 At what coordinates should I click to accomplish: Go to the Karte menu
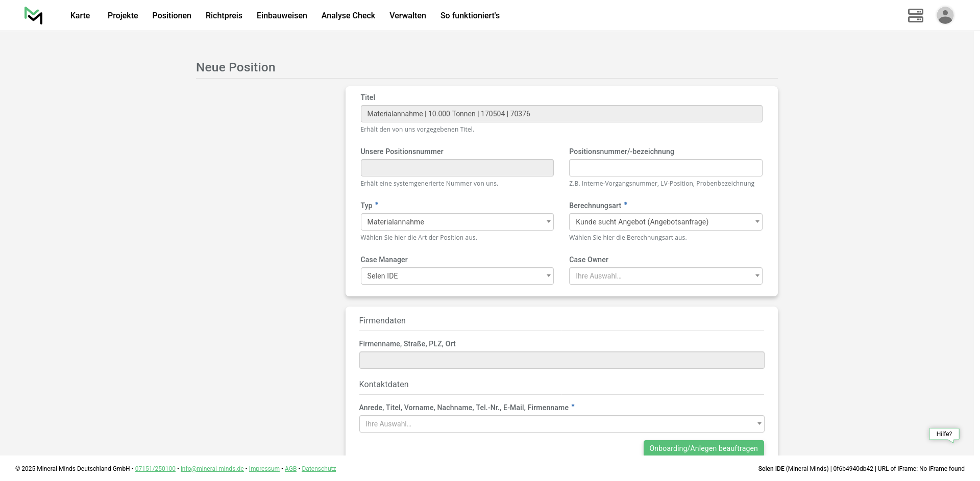tap(80, 16)
